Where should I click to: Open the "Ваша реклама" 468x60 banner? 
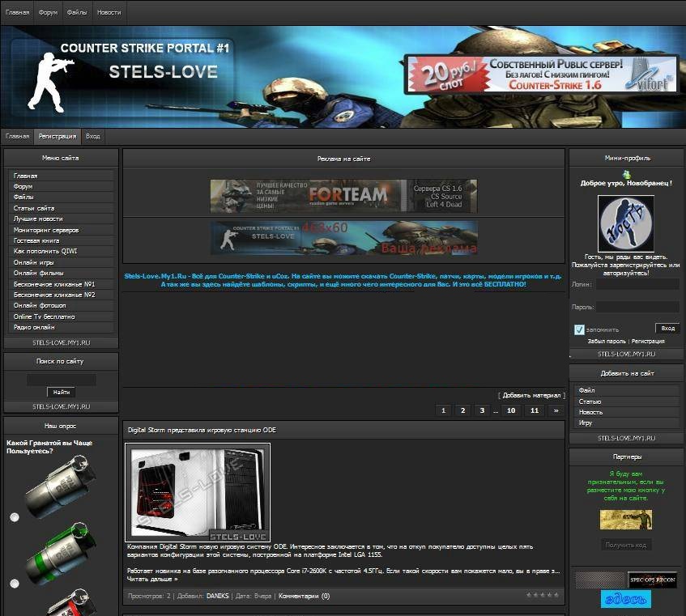(343, 237)
